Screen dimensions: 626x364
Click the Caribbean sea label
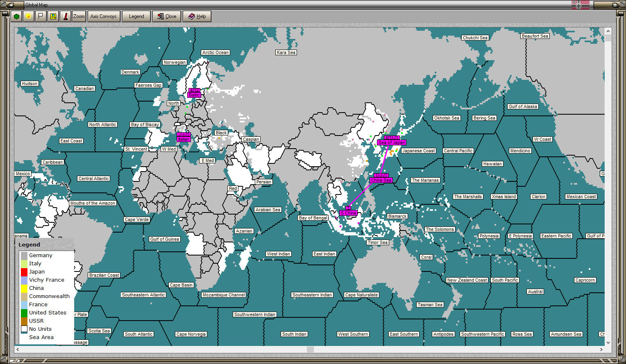pos(53,162)
